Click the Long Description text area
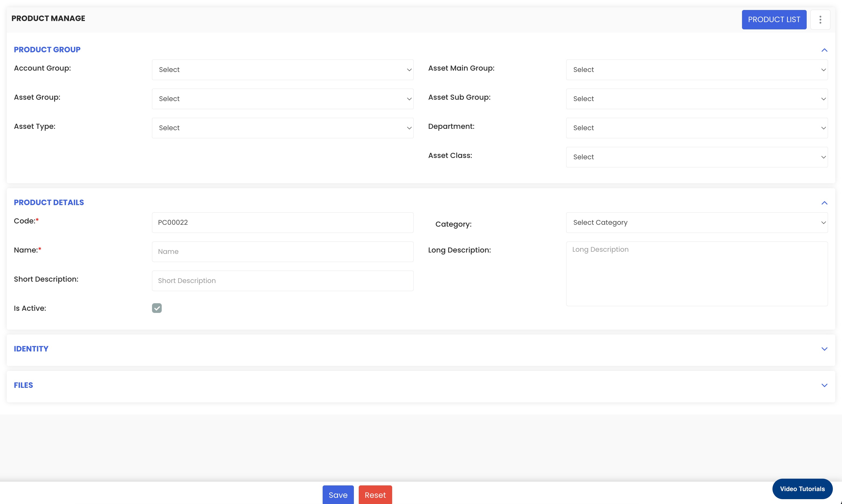Screen dimensions: 842x504 tap(696, 274)
